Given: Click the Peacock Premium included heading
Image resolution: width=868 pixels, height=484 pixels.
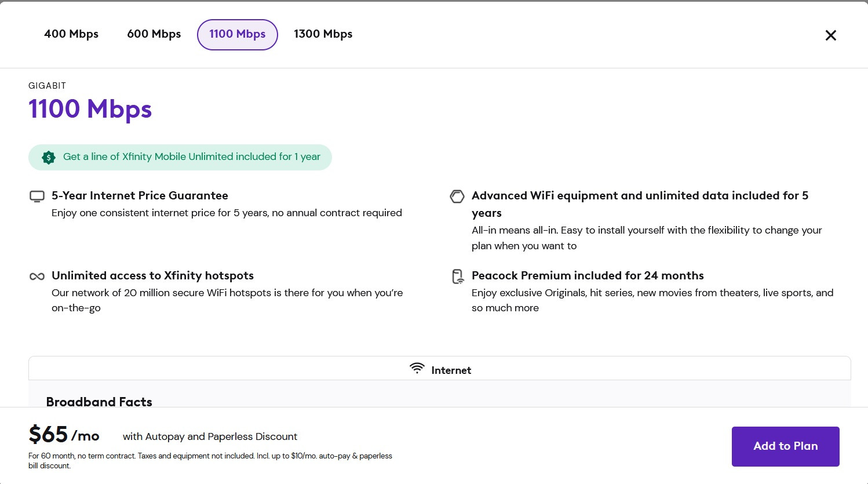Looking at the screenshot, I should pos(588,275).
